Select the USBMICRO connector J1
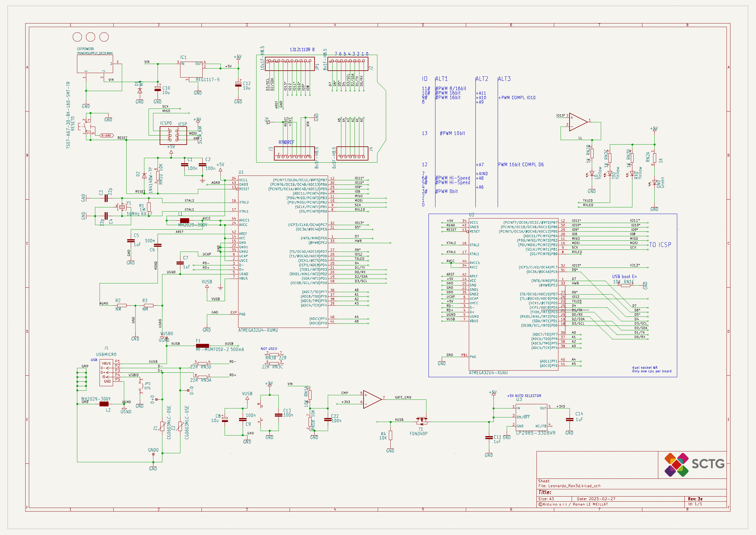The width and height of the screenshot is (756, 535). 106,373
